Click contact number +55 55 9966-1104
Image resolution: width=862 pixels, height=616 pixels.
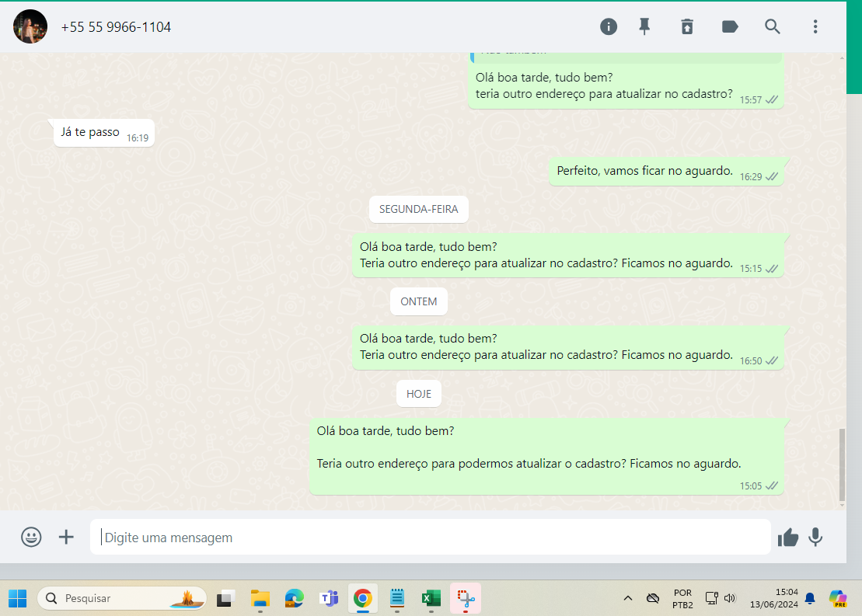click(x=116, y=27)
